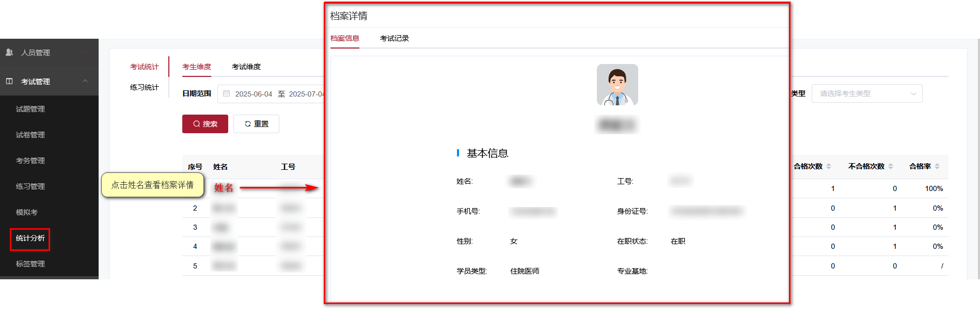This screenshot has width=980, height=318.
Task: Click the 序号 column header
Action: click(x=195, y=167)
